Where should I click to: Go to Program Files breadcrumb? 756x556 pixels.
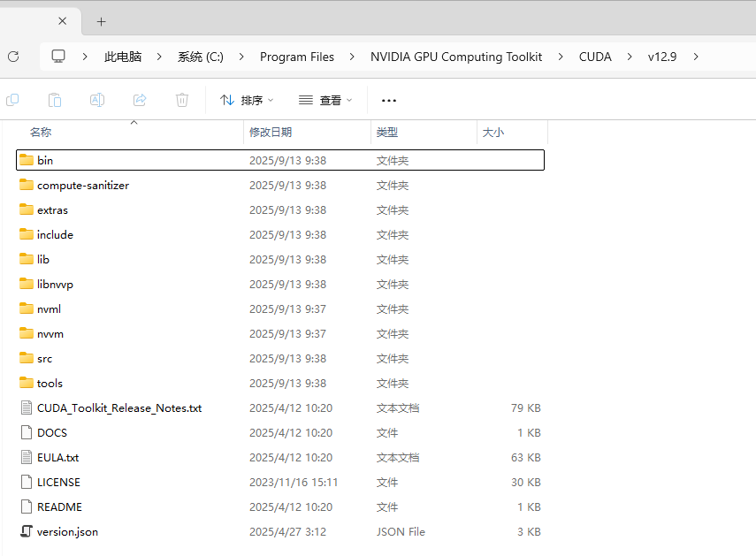[x=297, y=57]
